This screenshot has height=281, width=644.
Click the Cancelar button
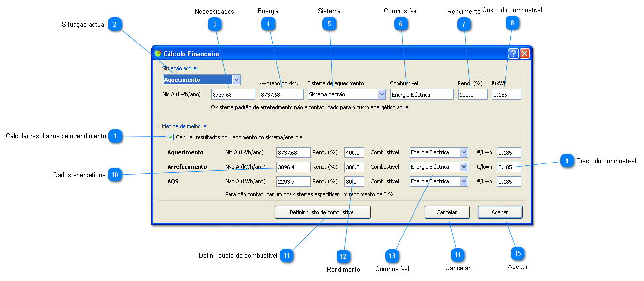[447, 212]
